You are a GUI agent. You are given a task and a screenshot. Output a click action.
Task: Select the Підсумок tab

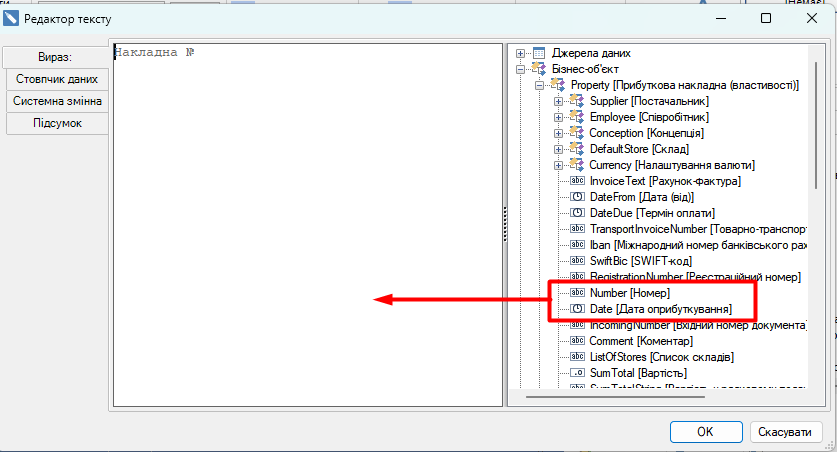(x=57, y=123)
